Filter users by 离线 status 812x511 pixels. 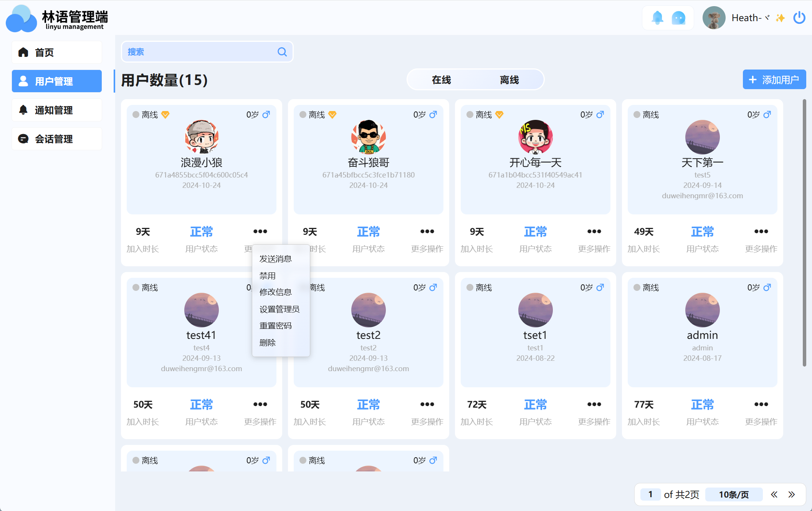coord(509,80)
